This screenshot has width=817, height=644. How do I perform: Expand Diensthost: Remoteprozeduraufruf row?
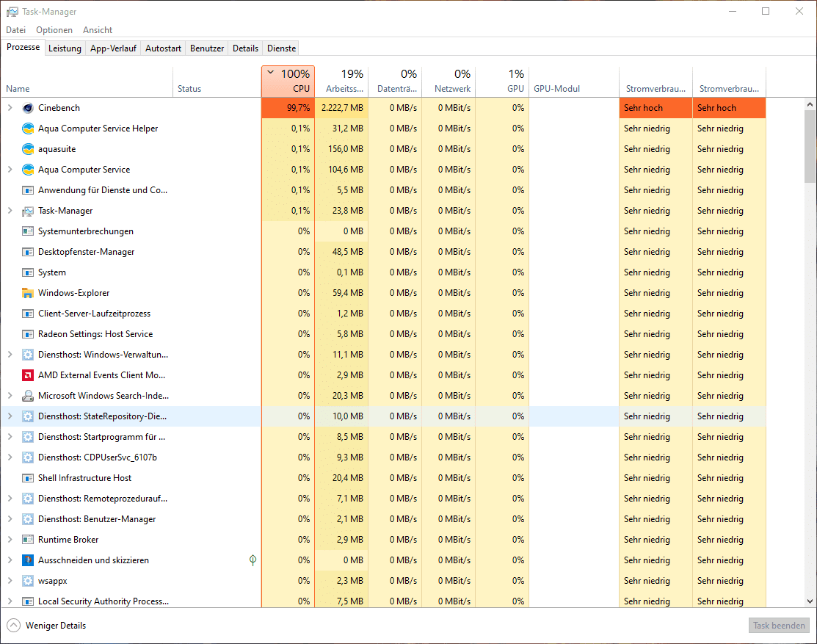tap(10, 499)
